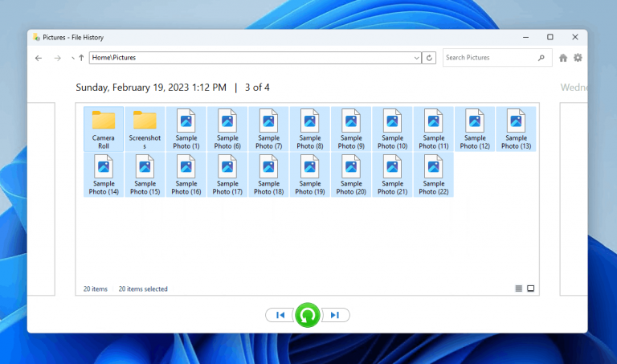Image resolution: width=617 pixels, height=364 pixels.
Task: Switch to details list view
Action: [518, 288]
